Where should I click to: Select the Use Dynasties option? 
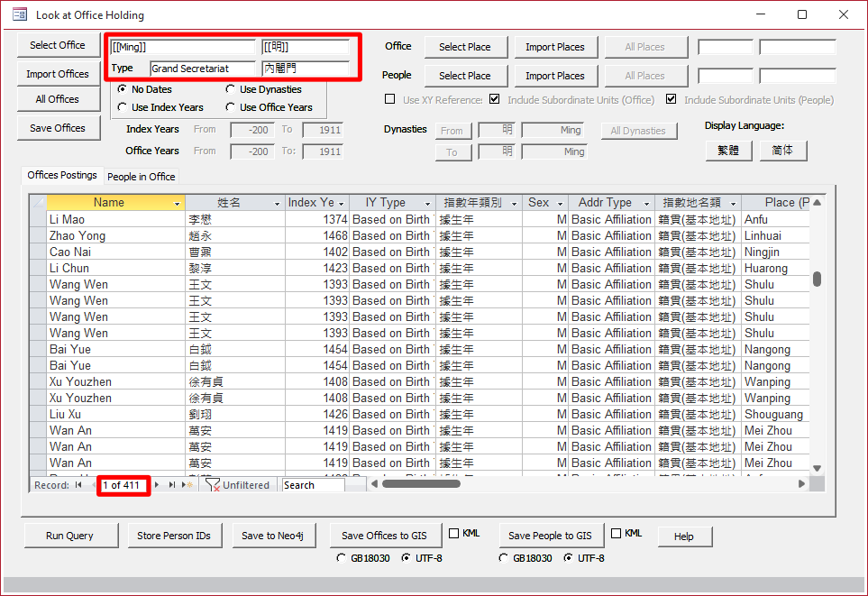coord(231,89)
